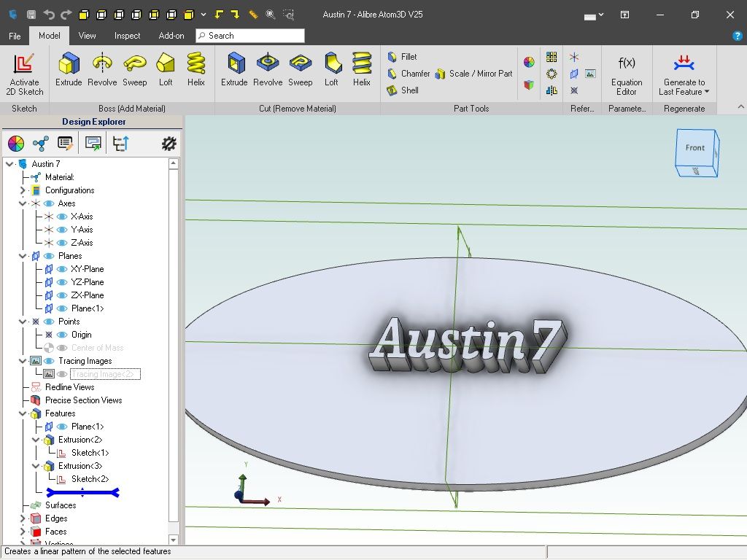
Task: Click the circular pattern icon
Action: [551, 74]
